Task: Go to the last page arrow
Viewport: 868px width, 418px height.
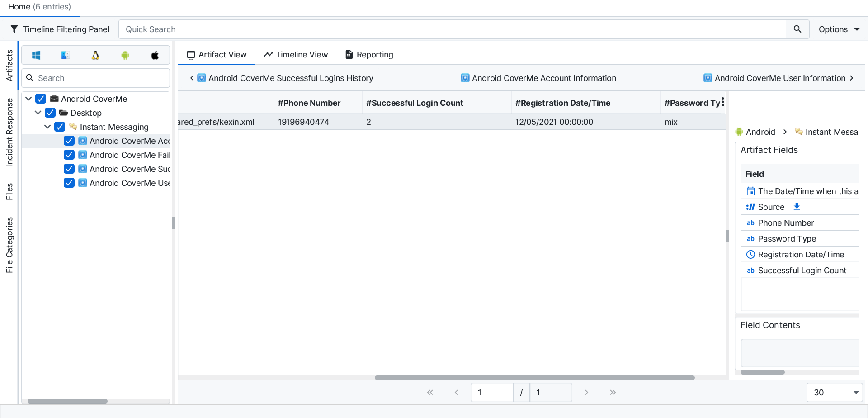Action: point(613,392)
